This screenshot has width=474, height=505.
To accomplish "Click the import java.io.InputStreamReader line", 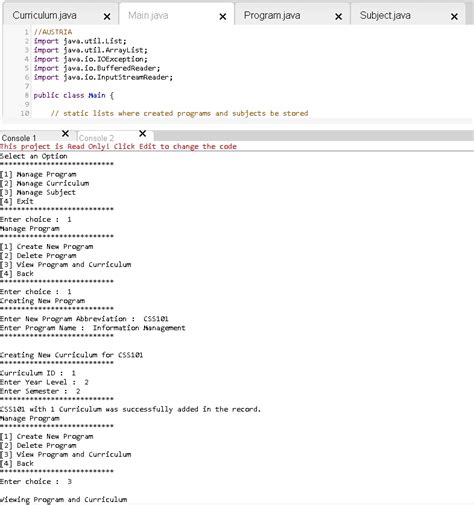I will (x=103, y=77).
